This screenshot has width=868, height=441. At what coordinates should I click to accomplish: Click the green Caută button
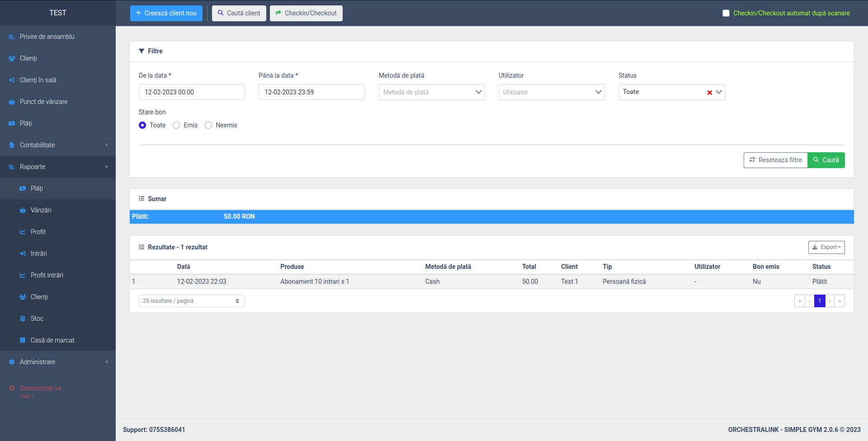click(826, 160)
